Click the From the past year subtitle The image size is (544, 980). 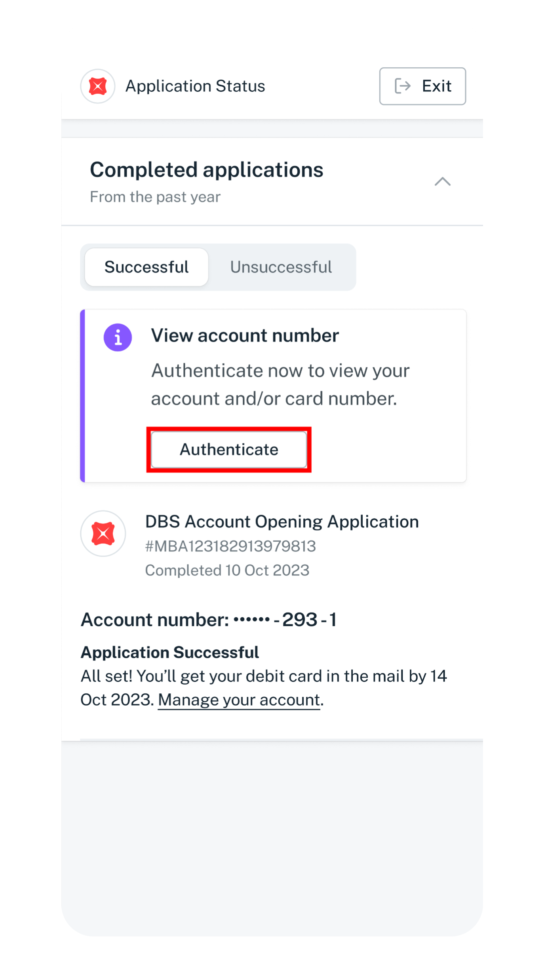155,197
